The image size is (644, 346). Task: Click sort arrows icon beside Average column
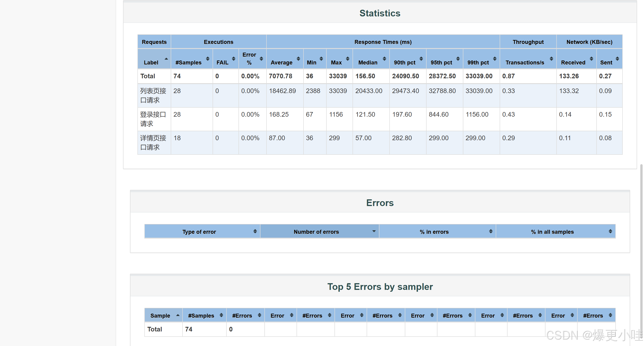pos(298,59)
